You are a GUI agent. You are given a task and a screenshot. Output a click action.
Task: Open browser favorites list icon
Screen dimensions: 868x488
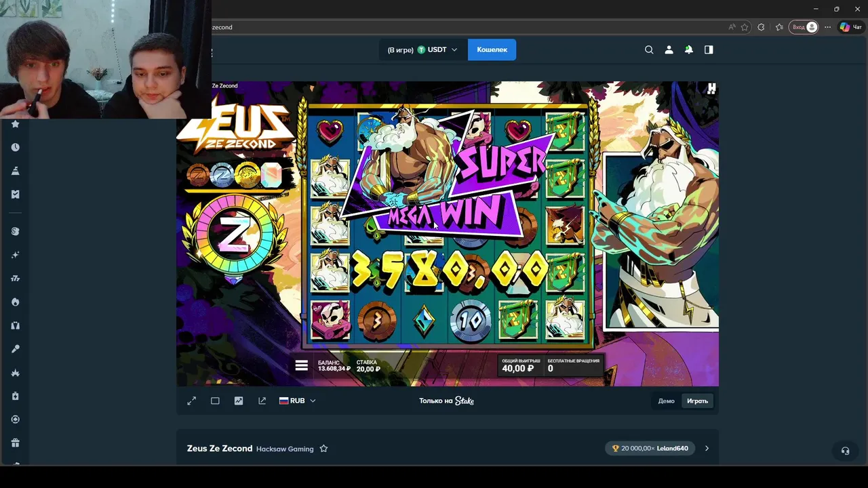tap(779, 27)
